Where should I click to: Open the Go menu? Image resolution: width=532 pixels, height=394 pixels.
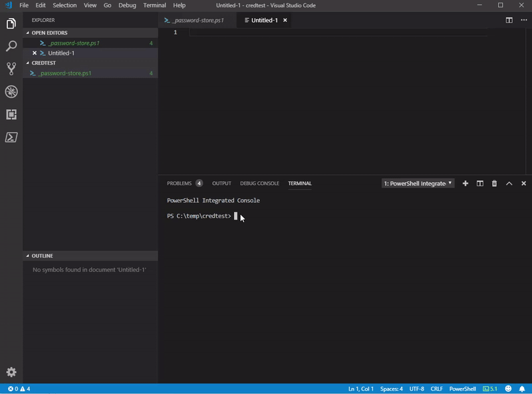(107, 5)
